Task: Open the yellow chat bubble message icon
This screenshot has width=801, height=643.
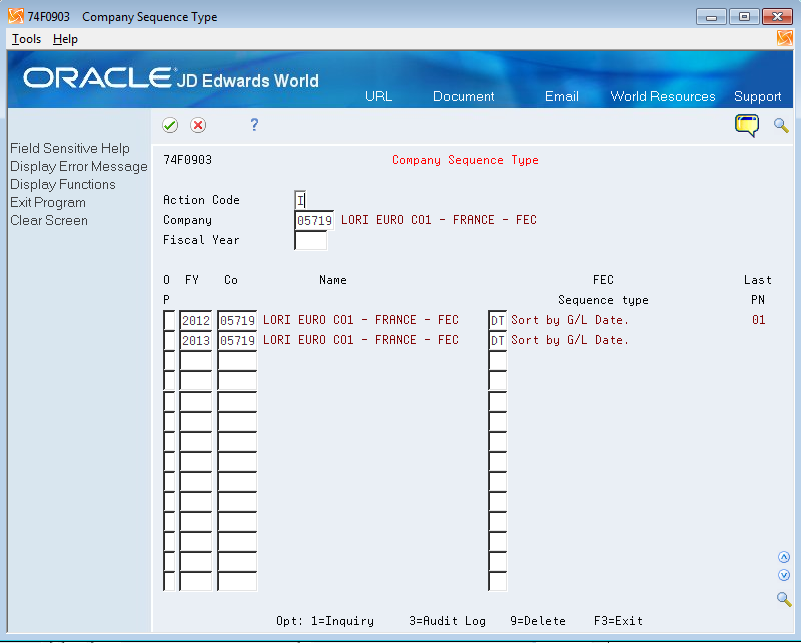Action: pos(747,126)
